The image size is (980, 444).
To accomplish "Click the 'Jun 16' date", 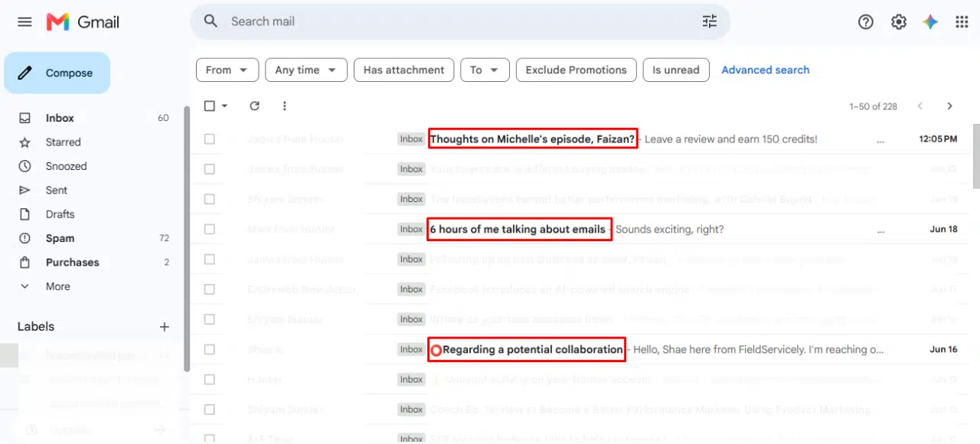I will 943,349.
